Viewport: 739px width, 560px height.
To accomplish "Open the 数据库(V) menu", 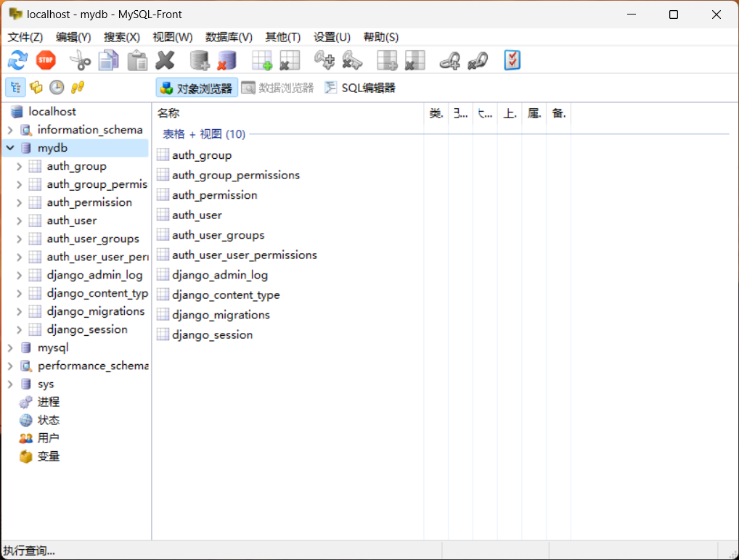I will point(229,37).
